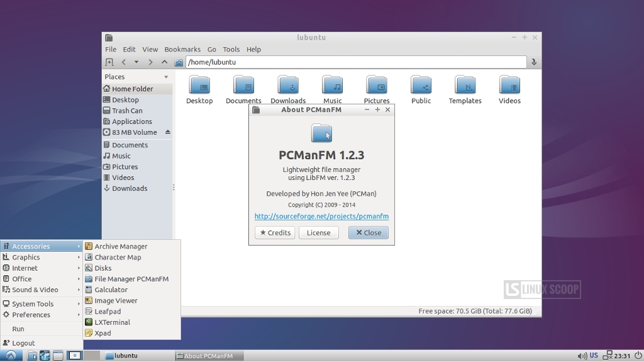This screenshot has width=644, height=362.
Task: Click the Credits button
Action: (275, 233)
